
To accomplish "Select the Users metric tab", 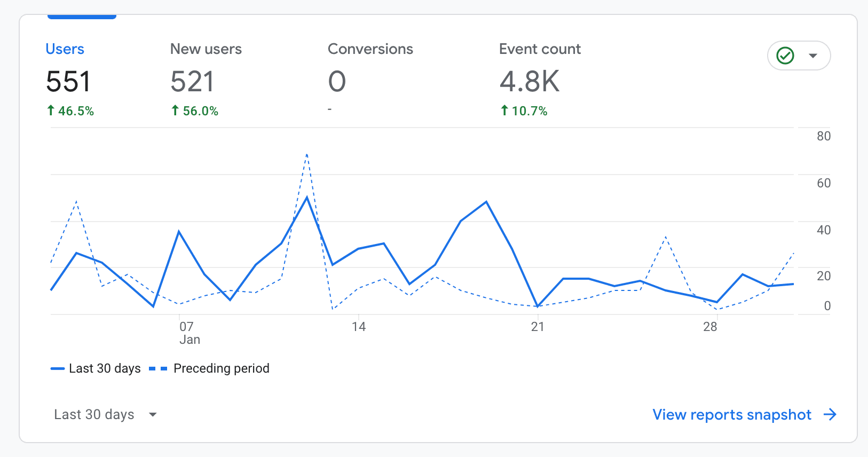I will coord(65,49).
